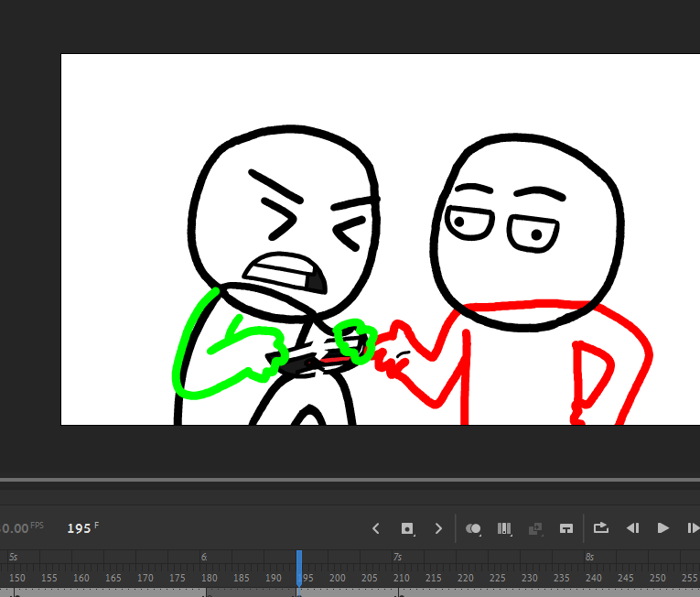This screenshot has width=700, height=597.
Task: Move playhead to frame 240
Action: pos(593,578)
